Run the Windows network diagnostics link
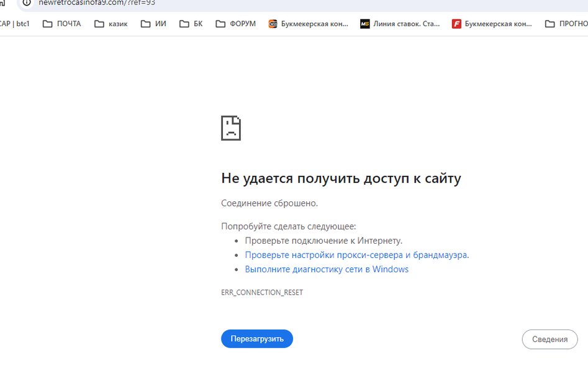 pos(327,269)
